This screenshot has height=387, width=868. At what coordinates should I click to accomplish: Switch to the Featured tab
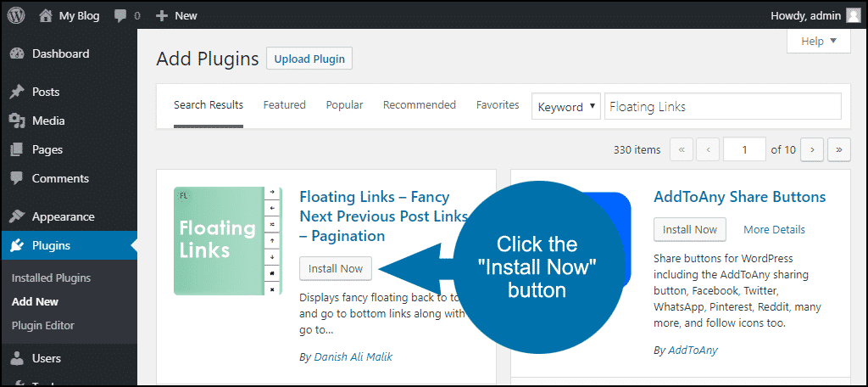tap(285, 104)
